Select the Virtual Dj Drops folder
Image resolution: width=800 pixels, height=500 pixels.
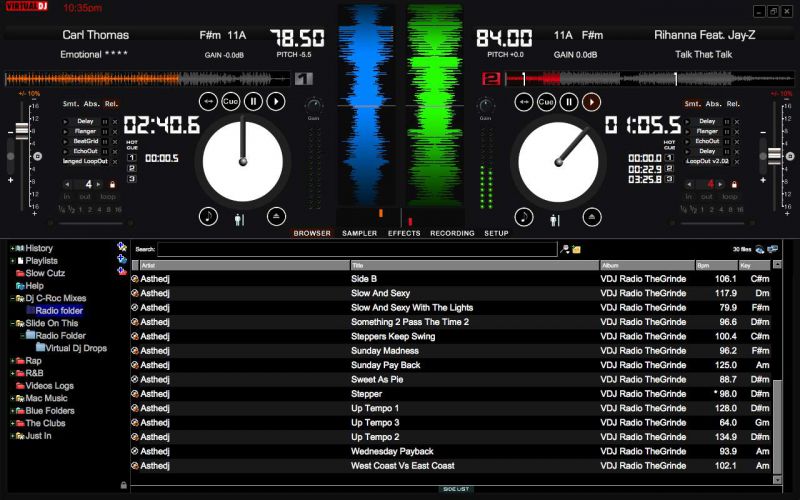point(71,348)
